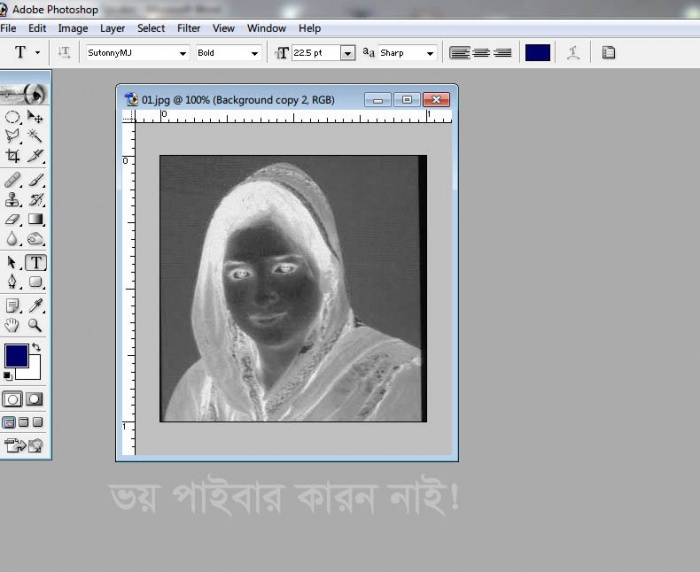The image size is (700, 572).
Task: Select the Eraser tool
Action: tap(13, 219)
